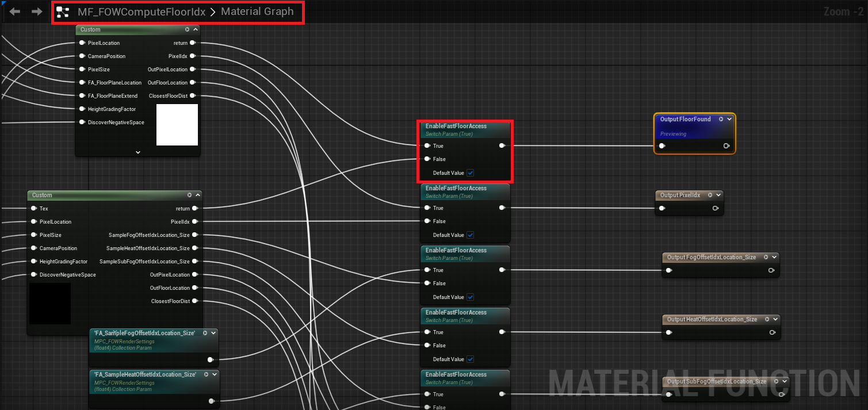The height and width of the screenshot is (410, 868).
Task: Click the SampleSubFogOffsetIdxLocation_Size output pin
Action: tap(195, 262)
